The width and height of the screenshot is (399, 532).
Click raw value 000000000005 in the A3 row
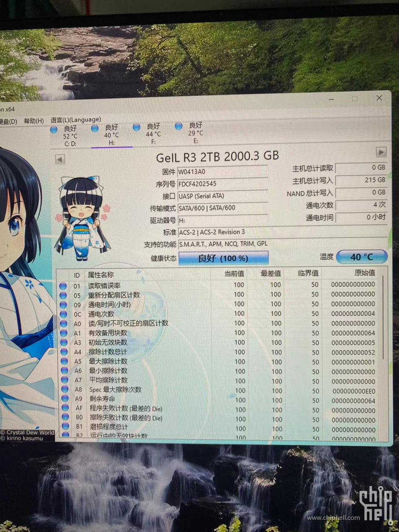tap(353, 343)
